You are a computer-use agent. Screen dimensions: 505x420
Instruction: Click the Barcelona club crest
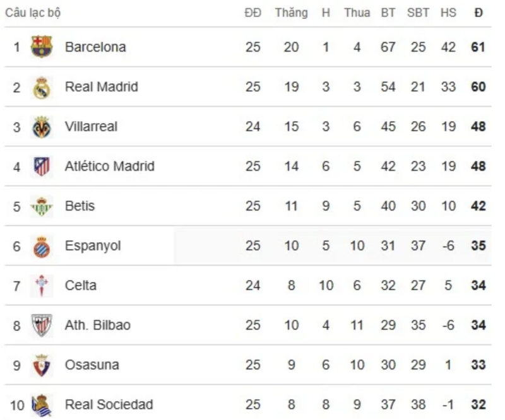click(42, 47)
